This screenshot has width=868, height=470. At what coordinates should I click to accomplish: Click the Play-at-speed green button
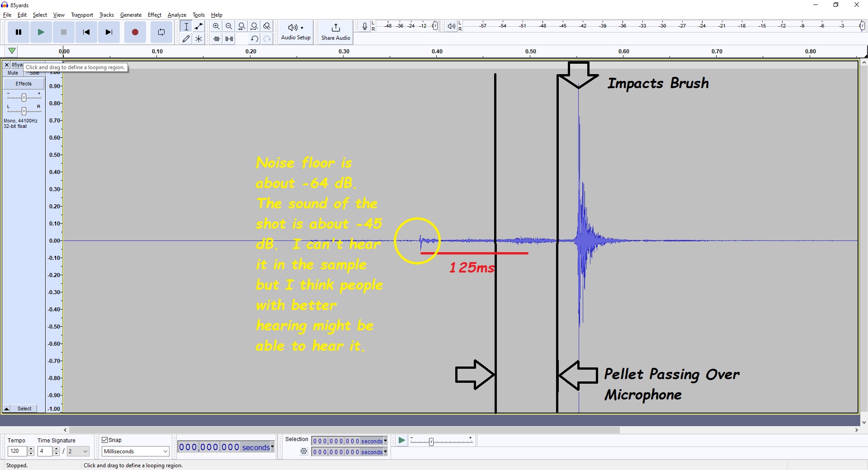coord(401,441)
